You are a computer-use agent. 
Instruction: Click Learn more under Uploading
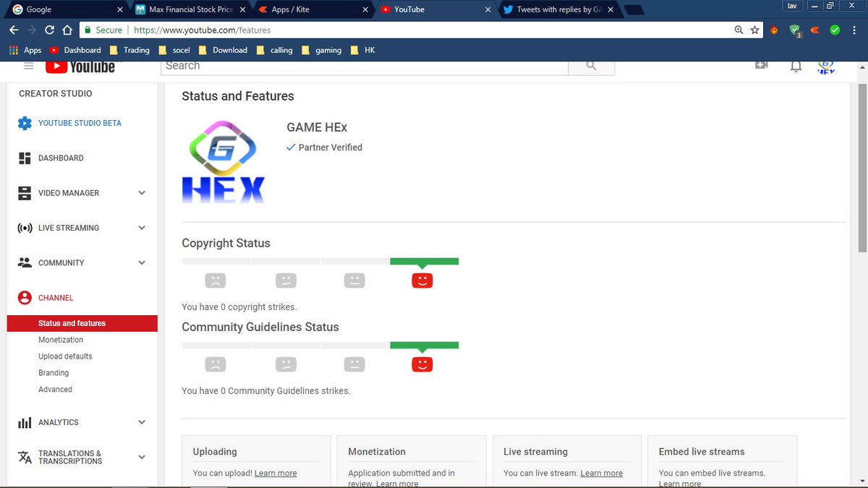pos(276,473)
